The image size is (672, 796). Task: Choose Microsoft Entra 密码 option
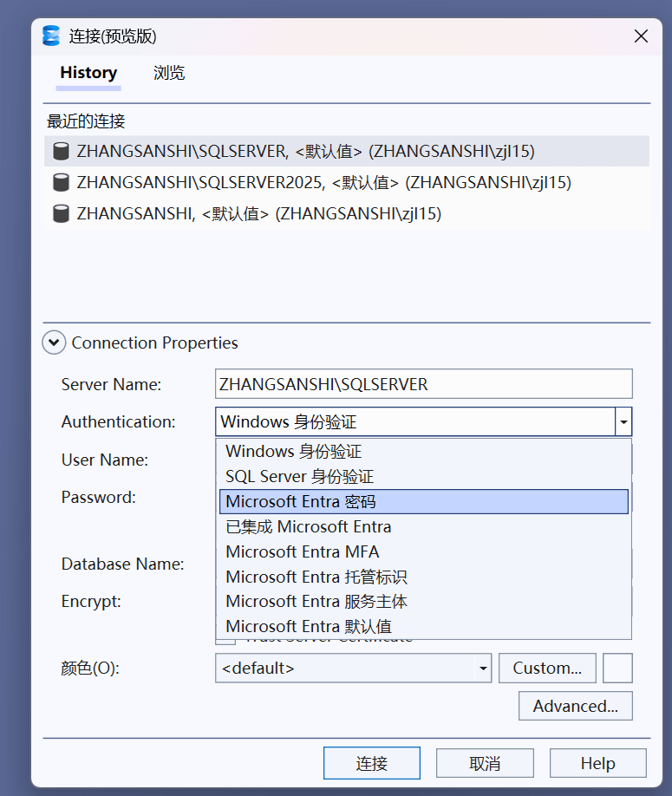point(424,501)
